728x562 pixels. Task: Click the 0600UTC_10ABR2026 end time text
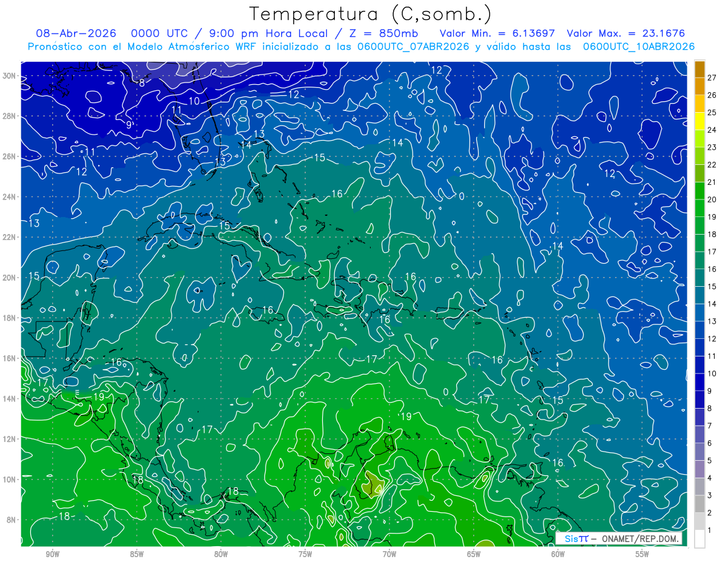click(x=639, y=47)
